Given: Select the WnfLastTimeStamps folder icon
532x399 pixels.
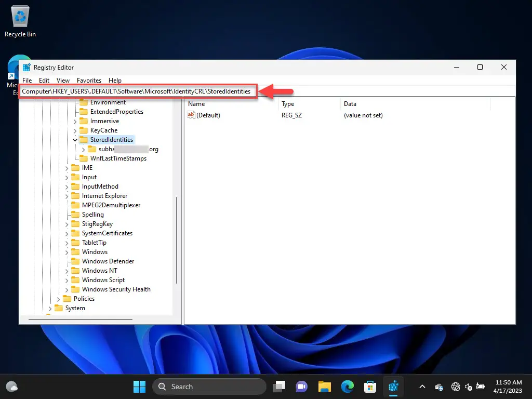Looking at the screenshot, I should [x=84, y=158].
